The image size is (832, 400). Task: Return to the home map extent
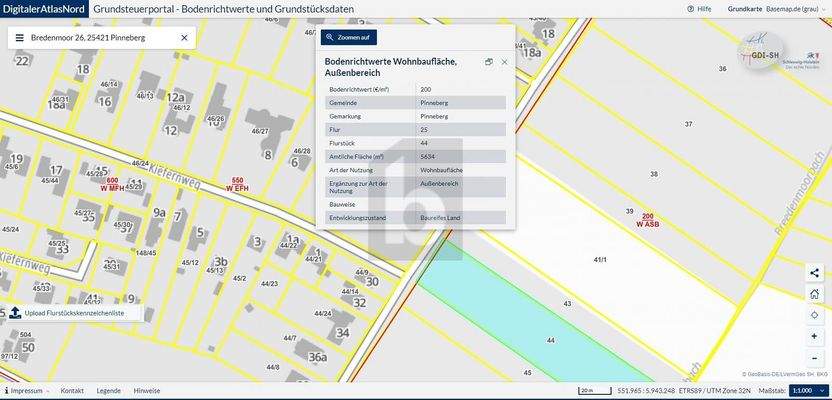pyautogui.click(x=815, y=294)
